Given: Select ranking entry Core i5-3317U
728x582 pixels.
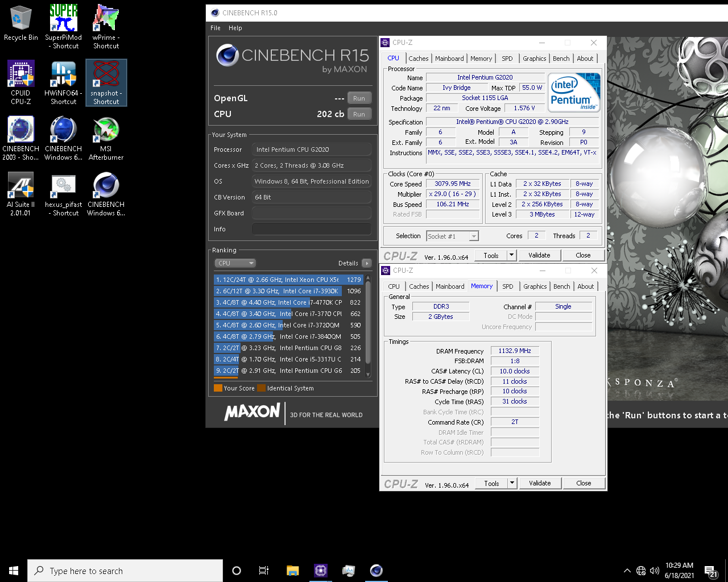Looking at the screenshot, I should [x=288, y=359].
